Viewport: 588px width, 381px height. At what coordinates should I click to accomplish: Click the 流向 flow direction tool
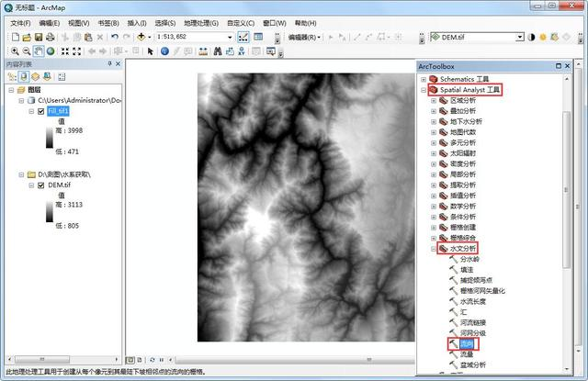[468, 343]
